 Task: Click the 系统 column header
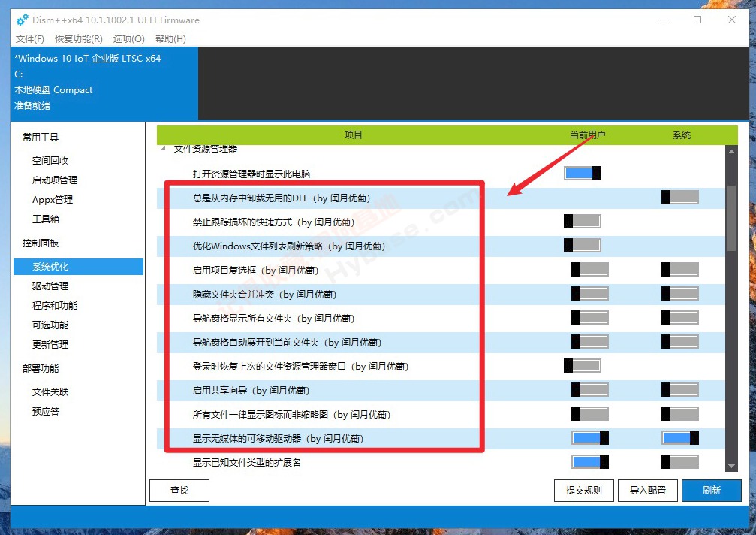tap(682, 135)
